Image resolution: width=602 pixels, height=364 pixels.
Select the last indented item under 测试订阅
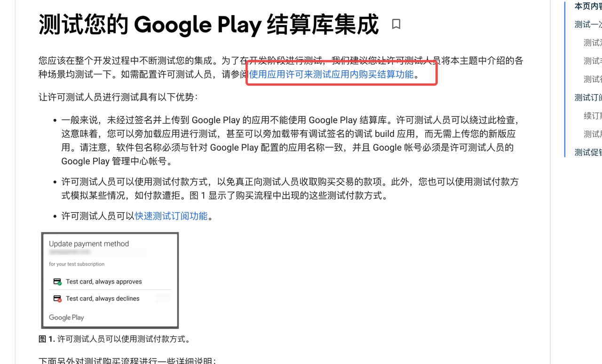coord(593,134)
